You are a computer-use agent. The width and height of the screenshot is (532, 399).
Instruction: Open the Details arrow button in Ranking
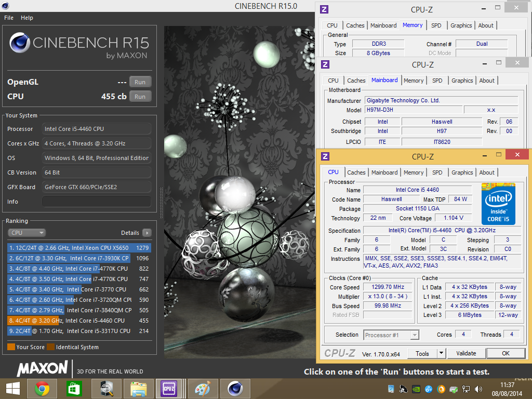147,233
